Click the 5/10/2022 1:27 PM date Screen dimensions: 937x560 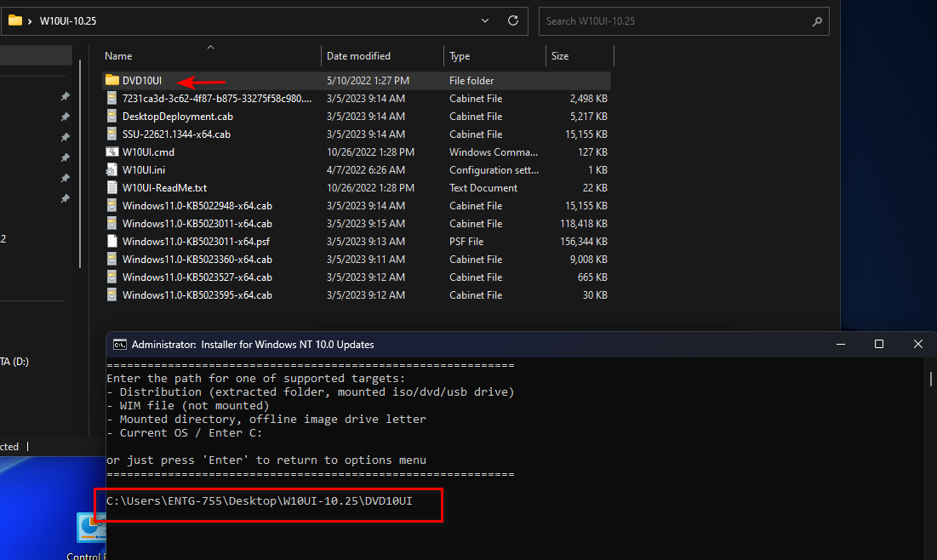(368, 81)
